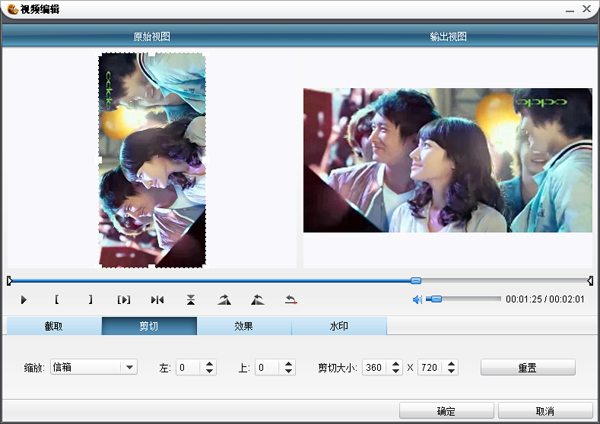Decrease the 上 offset value

(x=289, y=371)
